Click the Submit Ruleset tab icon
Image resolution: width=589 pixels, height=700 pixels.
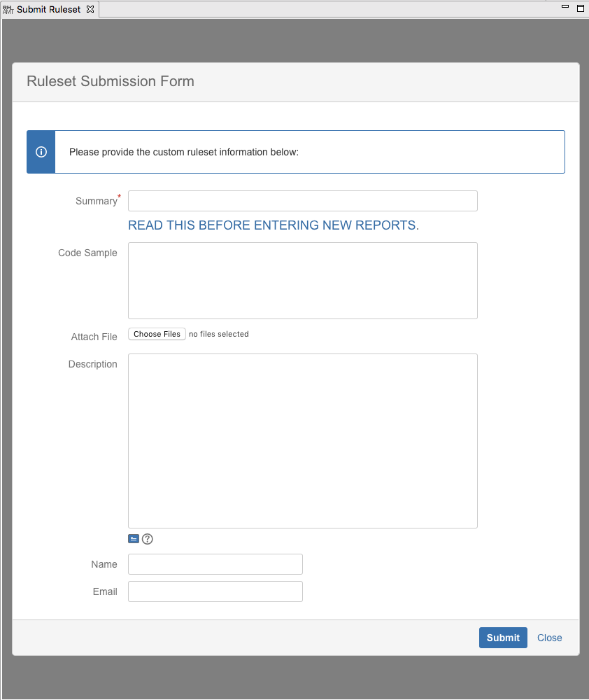click(x=8, y=10)
